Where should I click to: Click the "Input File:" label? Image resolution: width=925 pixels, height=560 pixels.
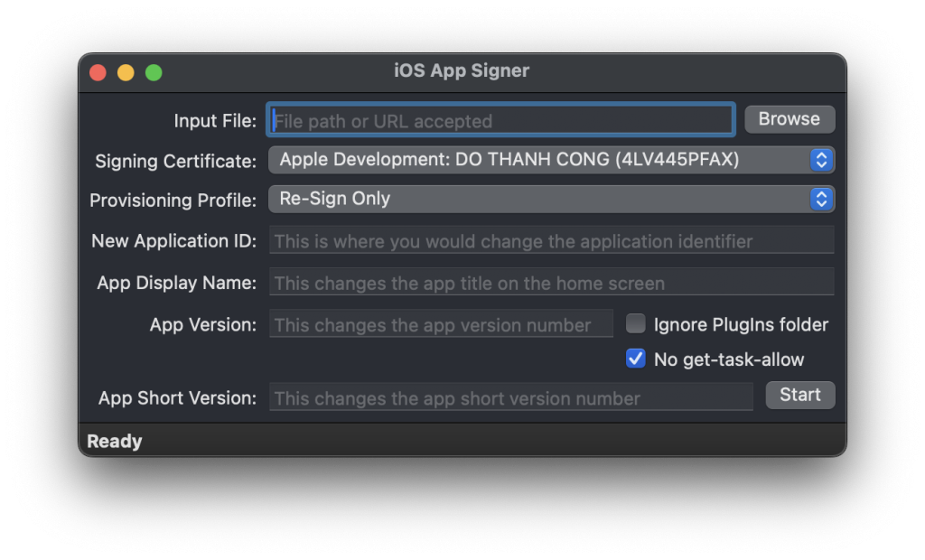pyautogui.click(x=215, y=121)
